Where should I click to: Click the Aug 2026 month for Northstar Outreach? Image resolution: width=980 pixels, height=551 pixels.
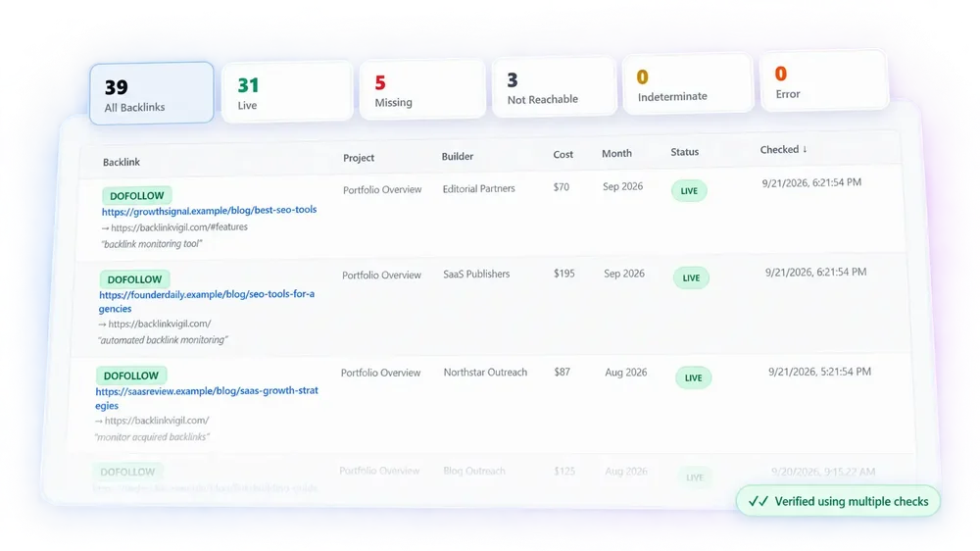pyautogui.click(x=625, y=373)
